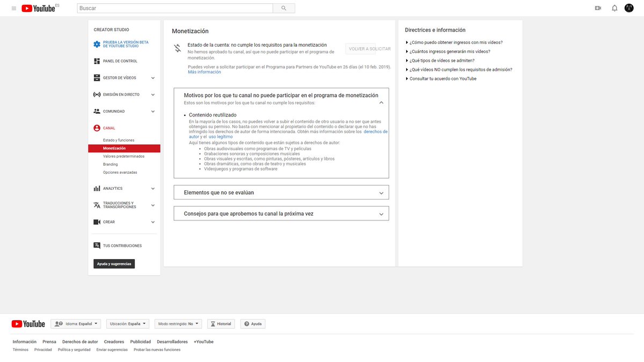Open the uso legítimo link
Image resolution: width=644 pixels, height=362 pixels.
pos(221,137)
